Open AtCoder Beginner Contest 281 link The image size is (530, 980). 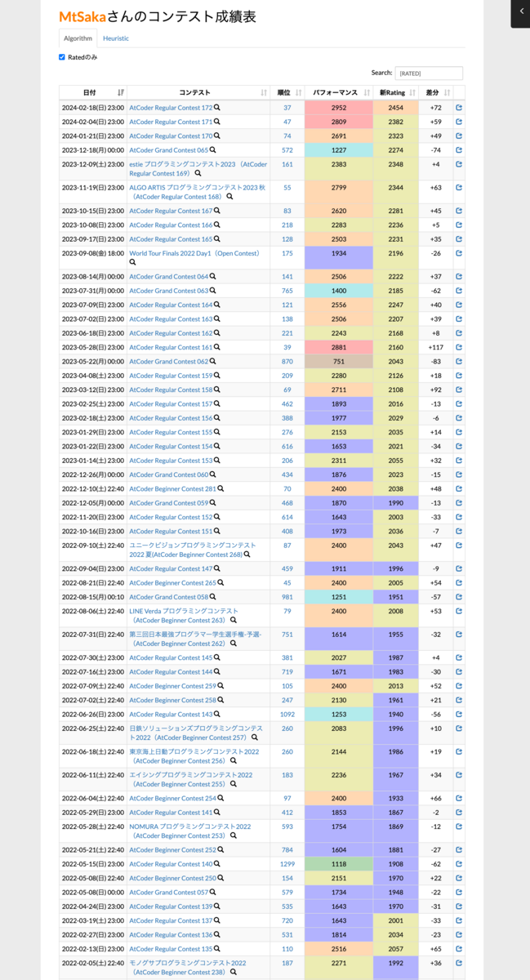[x=172, y=488]
